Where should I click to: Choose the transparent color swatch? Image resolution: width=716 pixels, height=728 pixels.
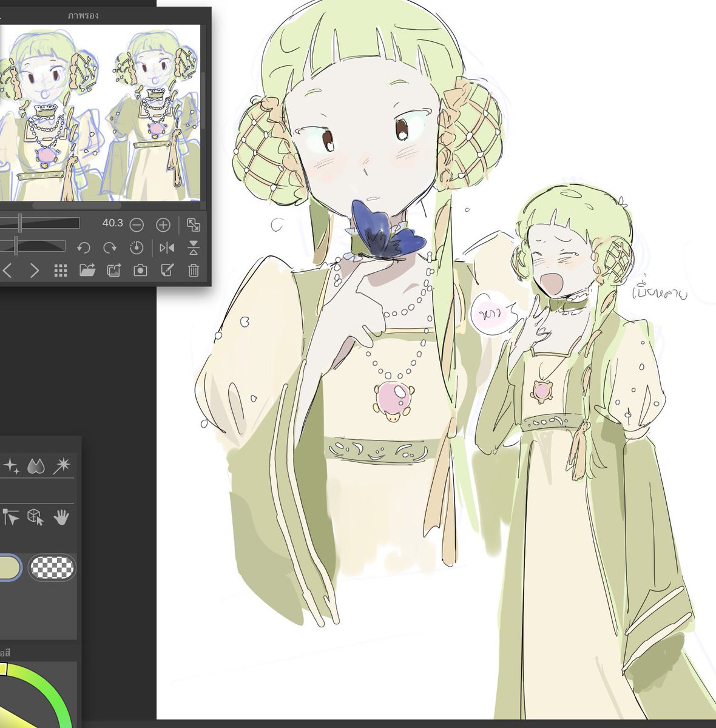(52, 568)
